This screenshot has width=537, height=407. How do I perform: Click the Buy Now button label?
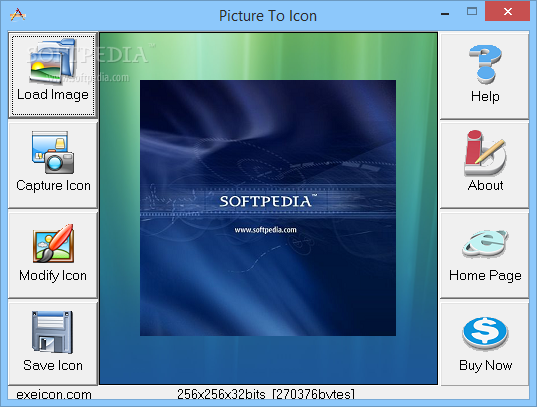[486, 365]
